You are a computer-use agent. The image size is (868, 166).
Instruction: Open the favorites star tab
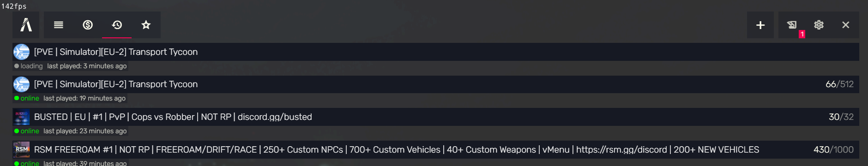point(146,25)
